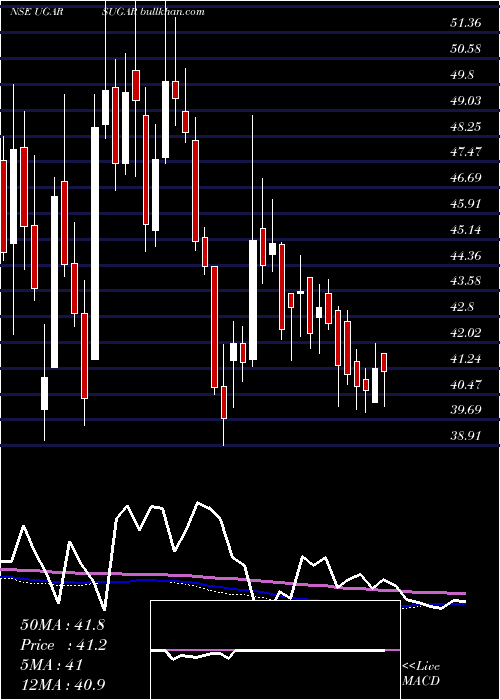
Task: Select the 45.91 price axis label
Action: point(466,204)
